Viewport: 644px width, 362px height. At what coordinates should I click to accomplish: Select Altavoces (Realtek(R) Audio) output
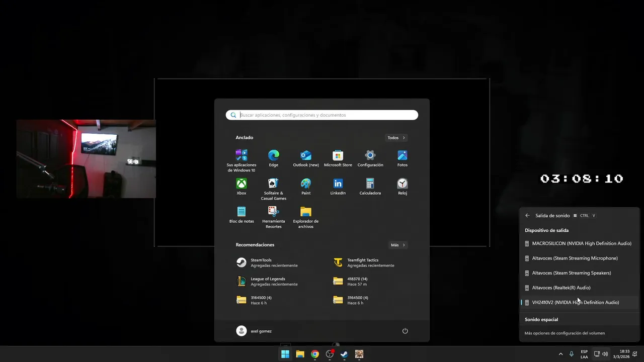[x=580, y=288]
